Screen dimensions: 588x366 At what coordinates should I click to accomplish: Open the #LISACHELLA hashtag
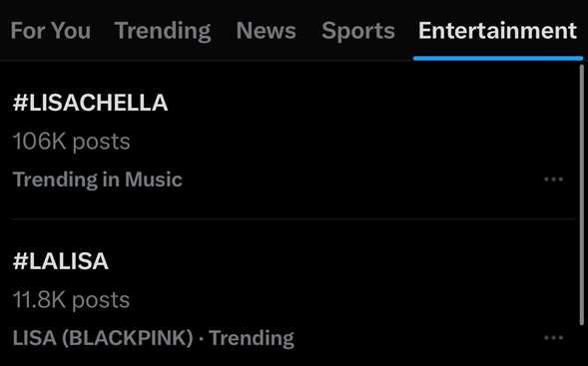tap(91, 103)
